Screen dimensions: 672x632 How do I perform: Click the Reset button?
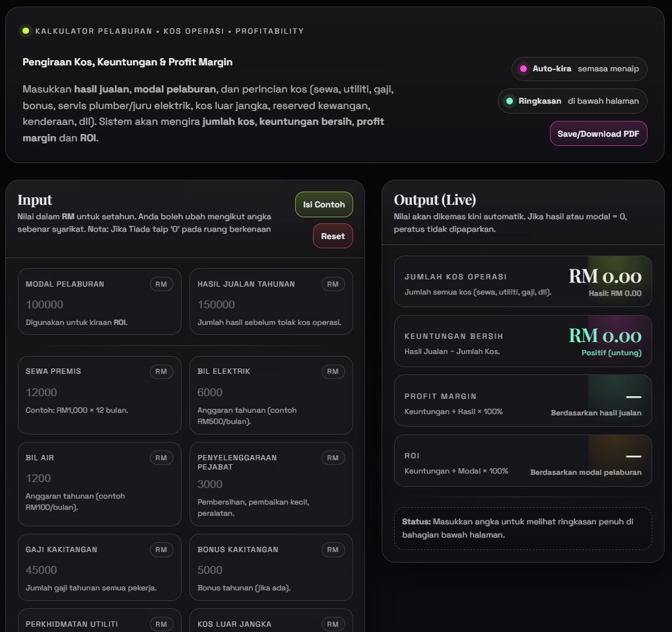(333, 236)
